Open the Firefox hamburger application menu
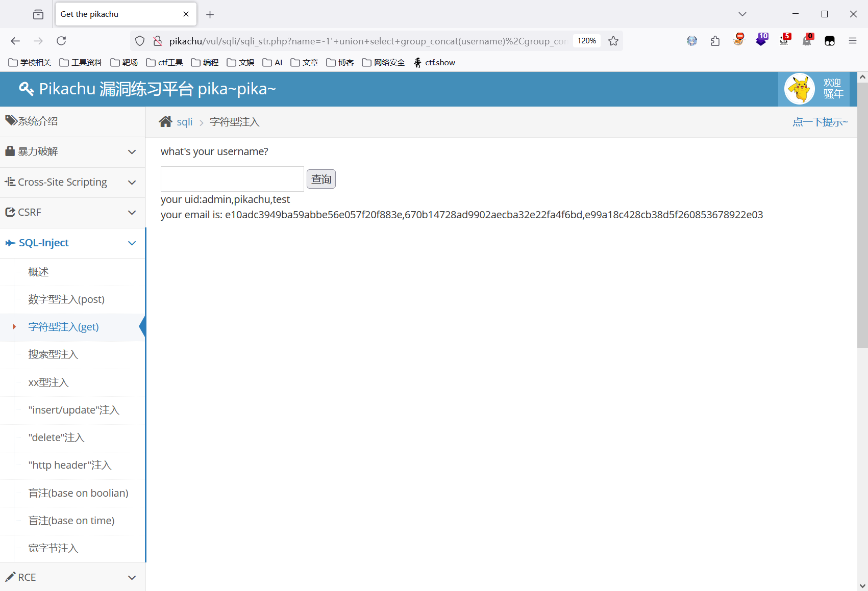This screenshot has height=591, width=868. pos(853,41)
